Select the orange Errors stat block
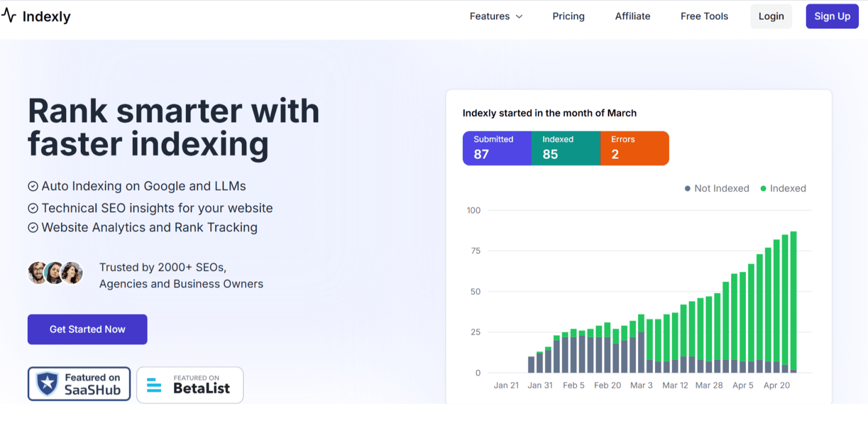This screenshot has height=438, width=868. tap(634, 148)
